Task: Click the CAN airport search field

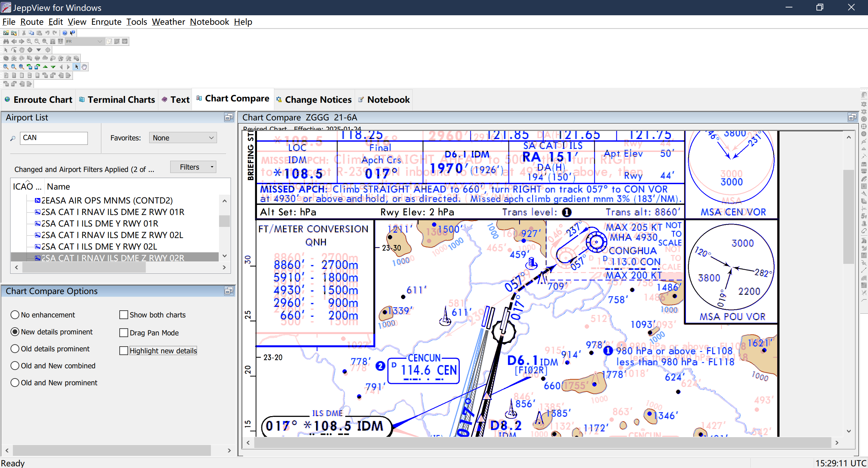Action: click(x=54, y=138)
